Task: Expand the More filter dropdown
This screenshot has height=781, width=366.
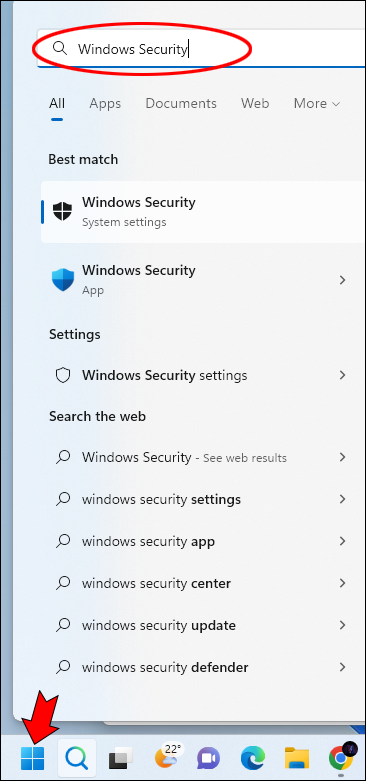Action: pos(317,104)
